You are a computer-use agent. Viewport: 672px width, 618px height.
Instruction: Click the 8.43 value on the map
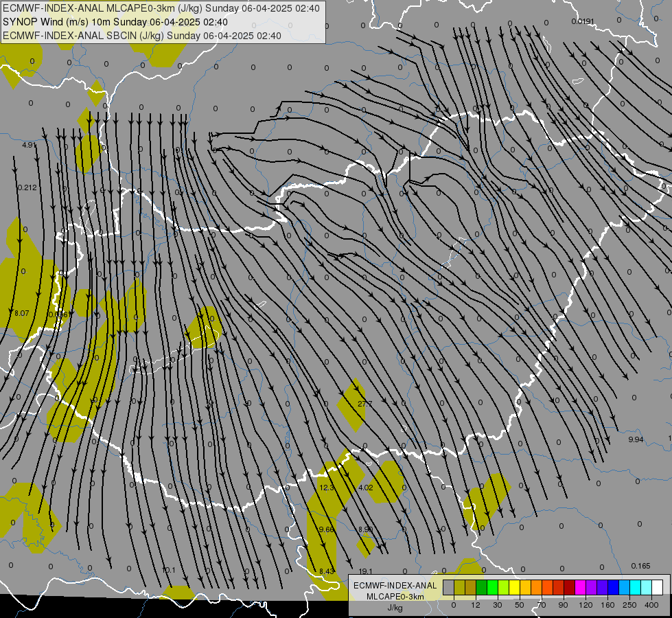[327, 571]
